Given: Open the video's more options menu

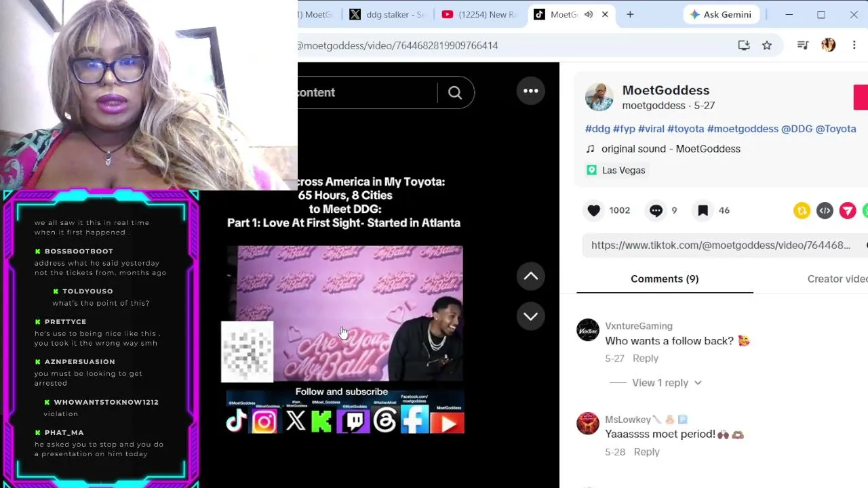Looking at the screenshot, I should click(531, 91).
